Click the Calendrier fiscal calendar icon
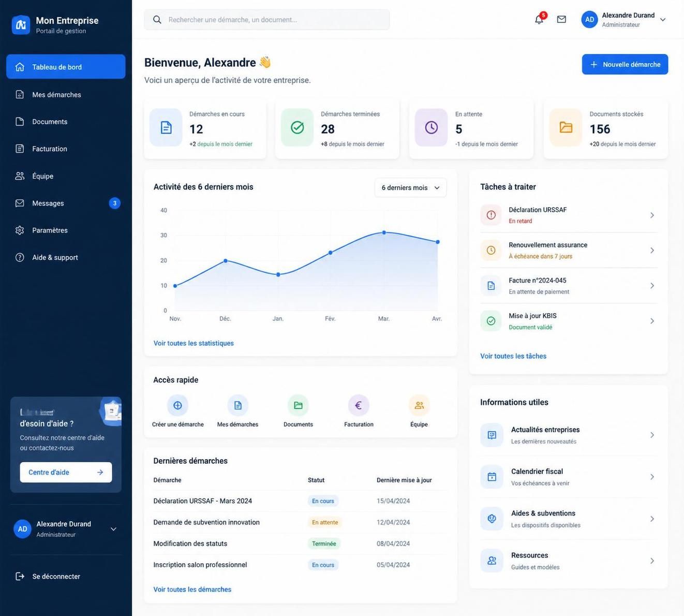 492,477
